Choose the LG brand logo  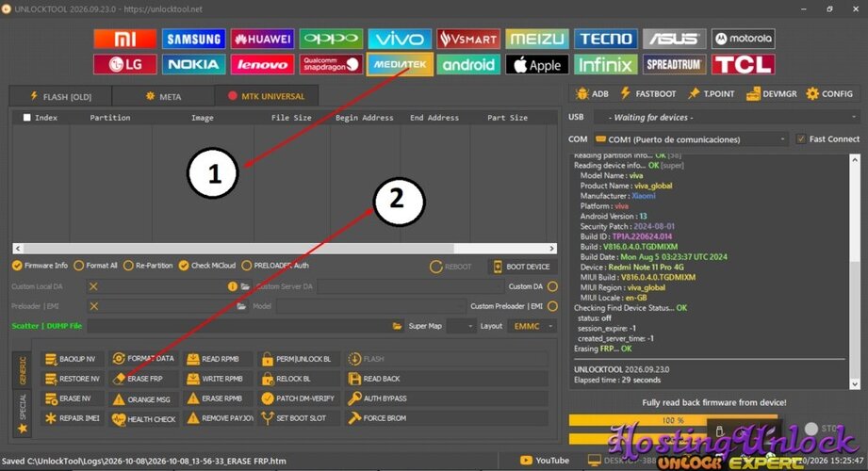point(125,64)
